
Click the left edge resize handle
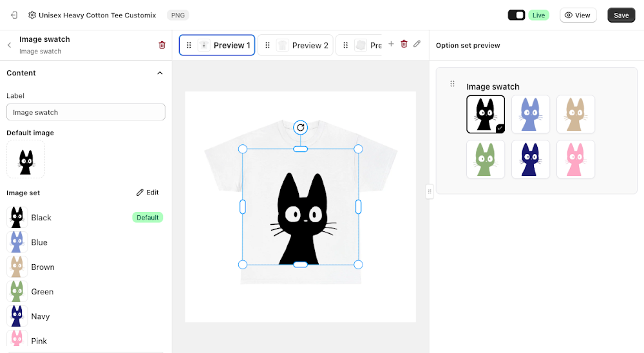pos(243,207)
